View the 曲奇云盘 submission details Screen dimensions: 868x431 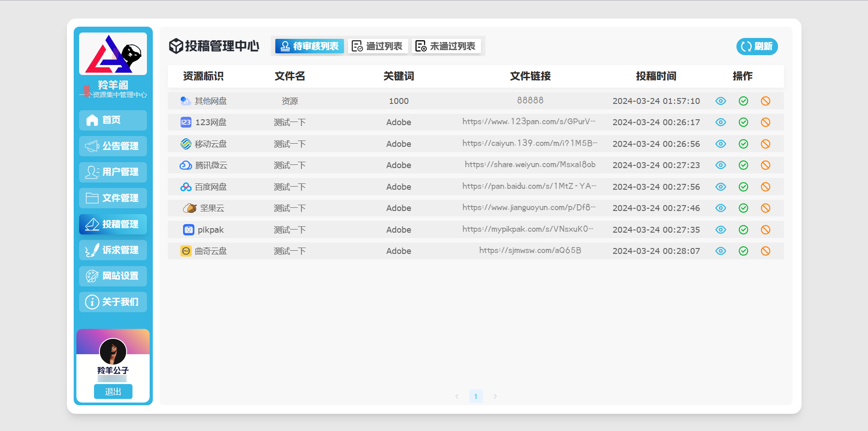click(721, 251)
